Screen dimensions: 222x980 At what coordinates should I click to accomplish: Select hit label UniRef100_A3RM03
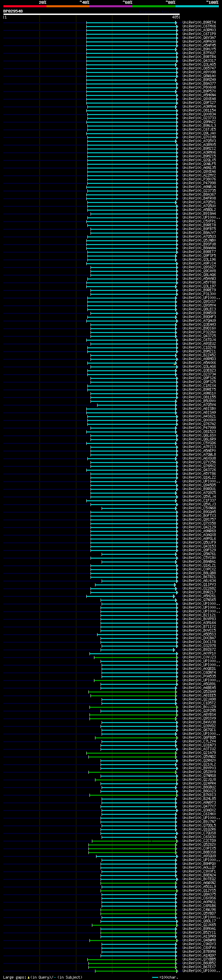199,30
